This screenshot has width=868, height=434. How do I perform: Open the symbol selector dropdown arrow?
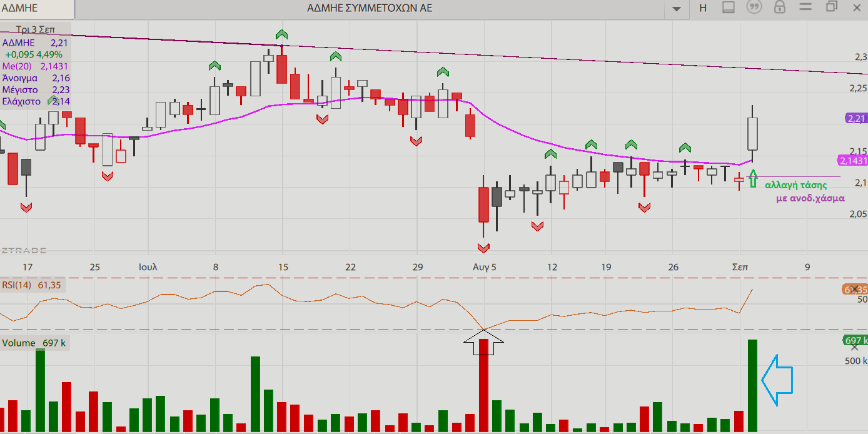click(x=676, y=8)
